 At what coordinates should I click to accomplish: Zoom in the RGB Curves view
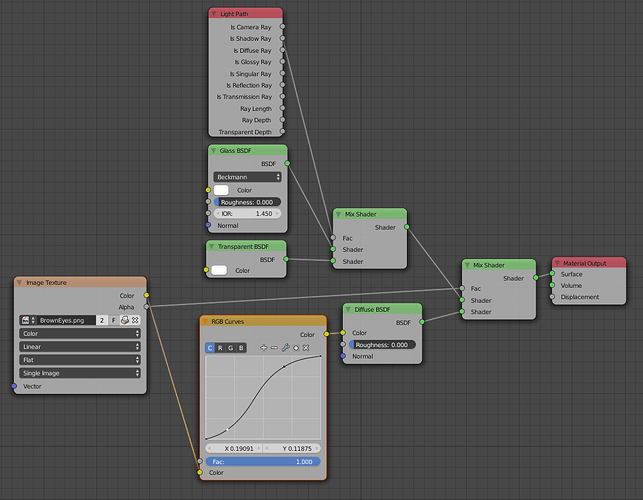pyautogui.click(x=264, y=348)
